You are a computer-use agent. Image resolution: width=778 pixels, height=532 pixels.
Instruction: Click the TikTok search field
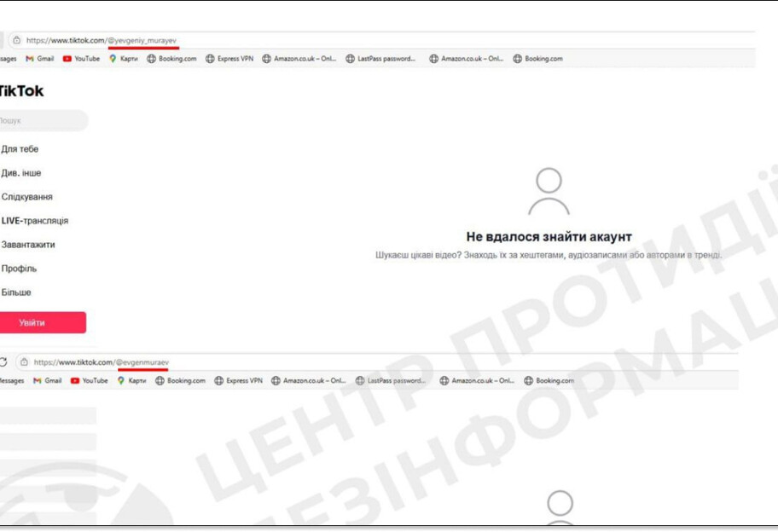pos(41,121)
